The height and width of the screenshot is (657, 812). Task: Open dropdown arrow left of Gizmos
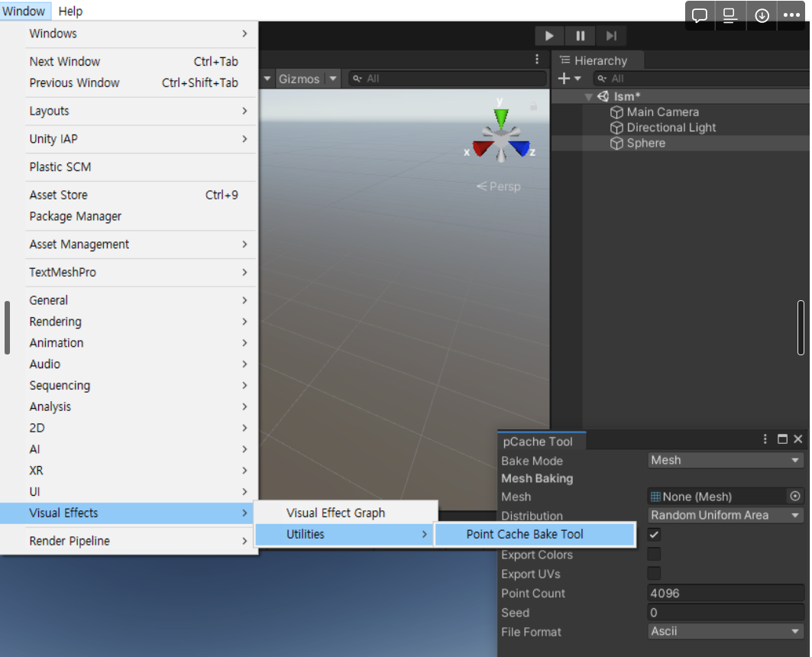pos(267,79)
